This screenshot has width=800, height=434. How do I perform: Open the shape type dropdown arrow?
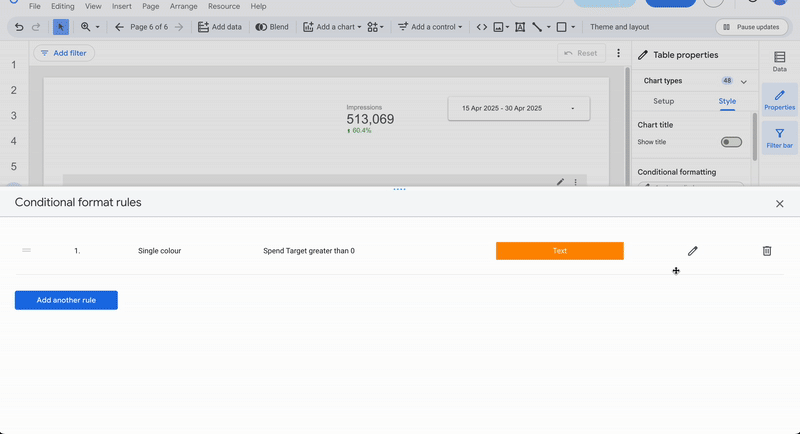[573, 27]
